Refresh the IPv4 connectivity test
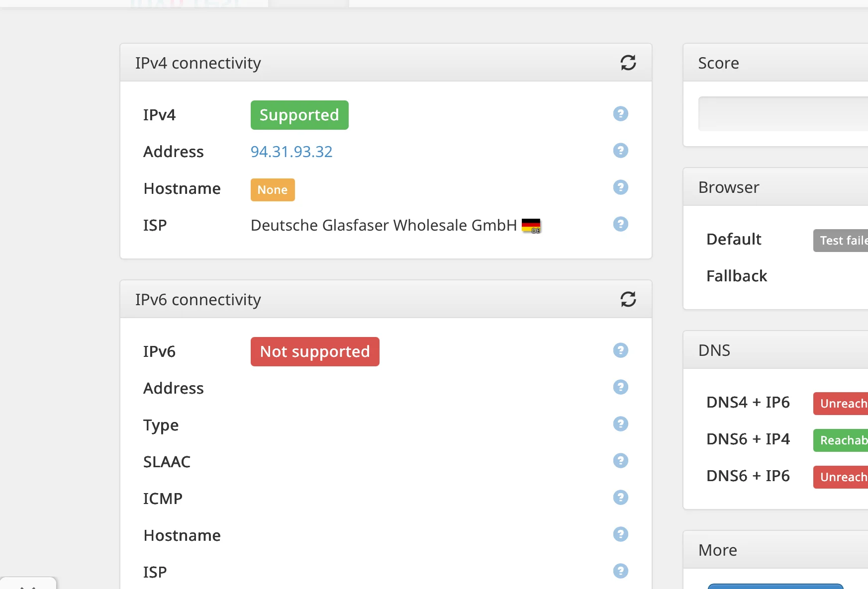This screenshot has width=868, height=589. pyautogui.click(x=628, y=63)
